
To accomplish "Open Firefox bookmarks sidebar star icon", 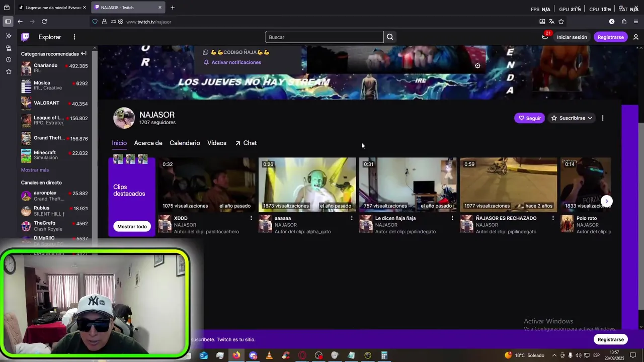I will pos(9,71).
